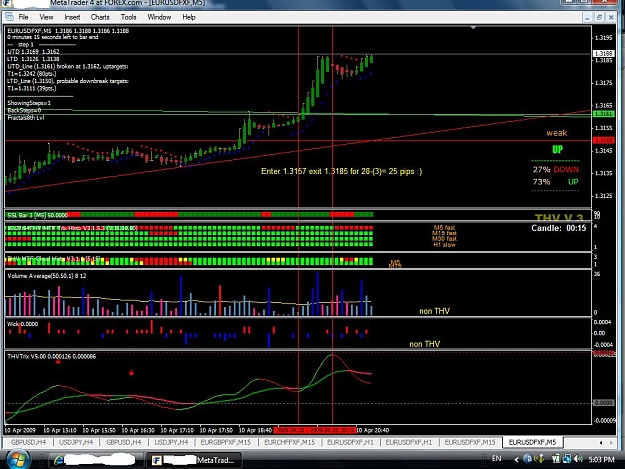Switch to the EURGBPFXF,M15 chart tab

coord(225,442)
